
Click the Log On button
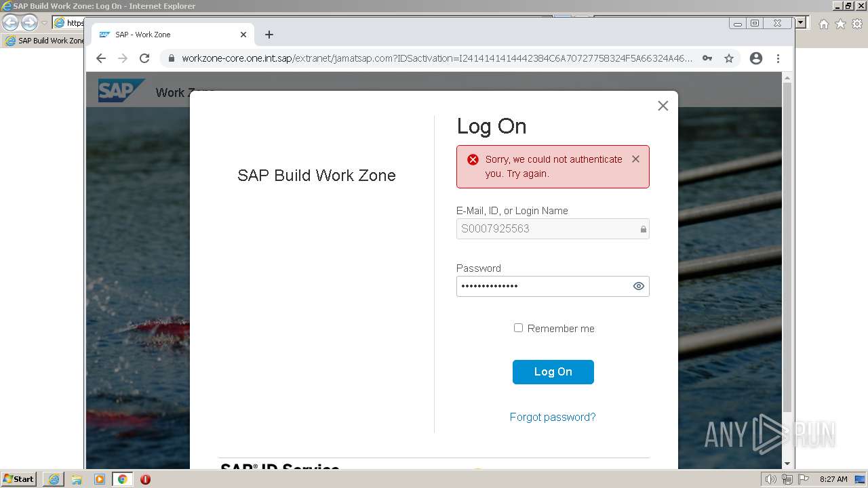click(553, 371)
